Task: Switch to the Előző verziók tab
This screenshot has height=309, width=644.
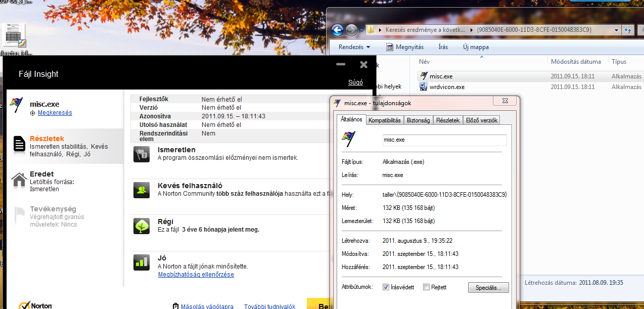Action: pyautogui.click(x=482, y=120)
